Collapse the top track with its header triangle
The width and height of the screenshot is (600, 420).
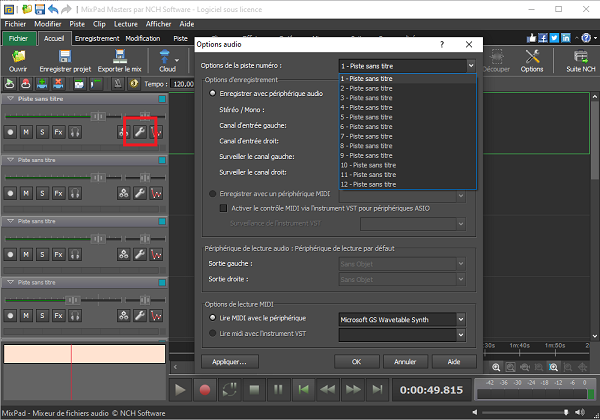[x=10, y=99]
